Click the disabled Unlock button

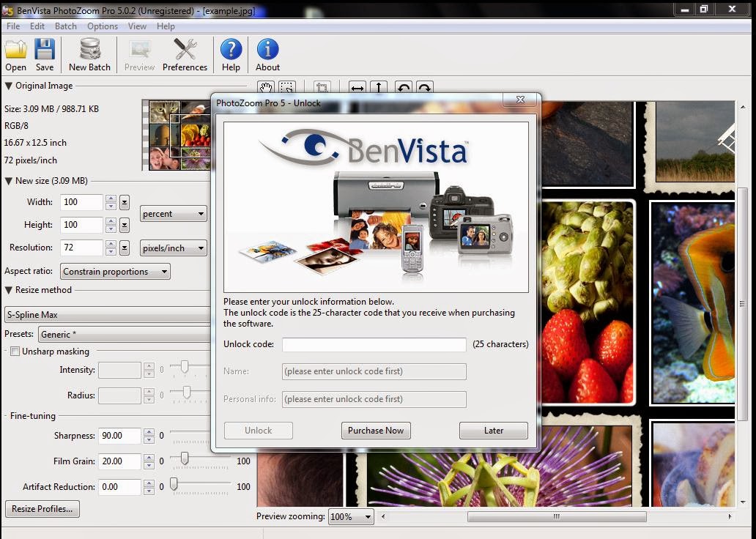(x=258, y=431)
